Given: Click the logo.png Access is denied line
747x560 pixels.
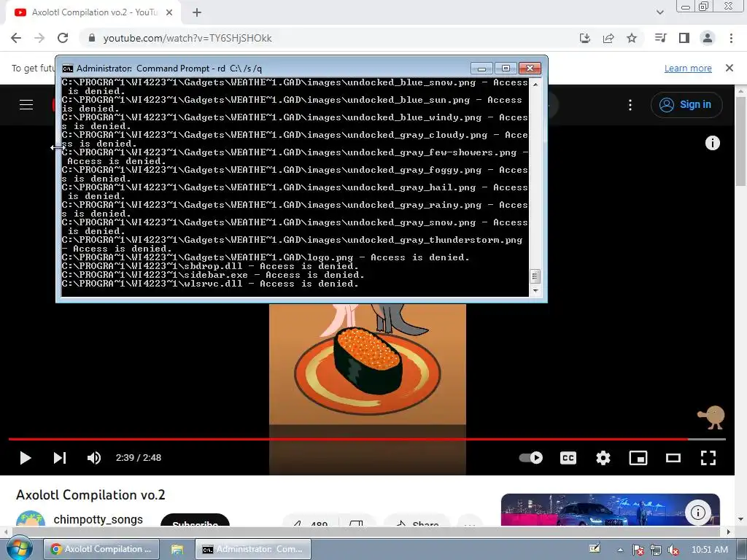Looking at the screenshot, I should pos(266,257).
